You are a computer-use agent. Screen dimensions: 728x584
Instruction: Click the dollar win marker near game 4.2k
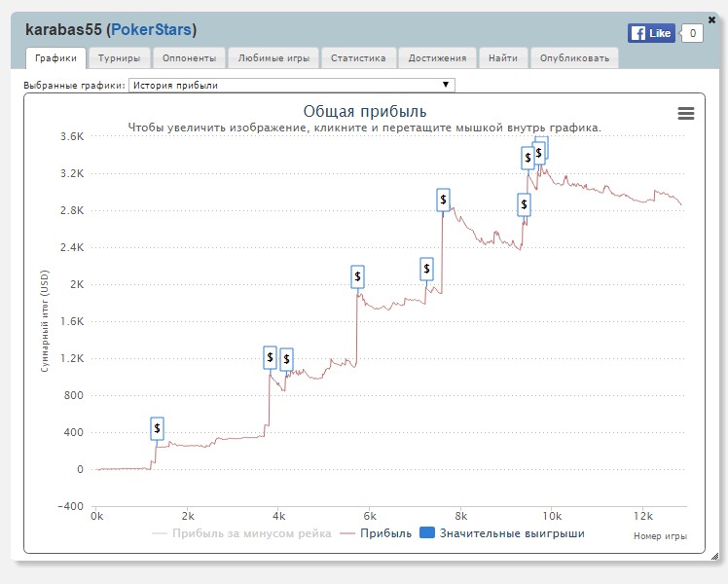point(286,359)
